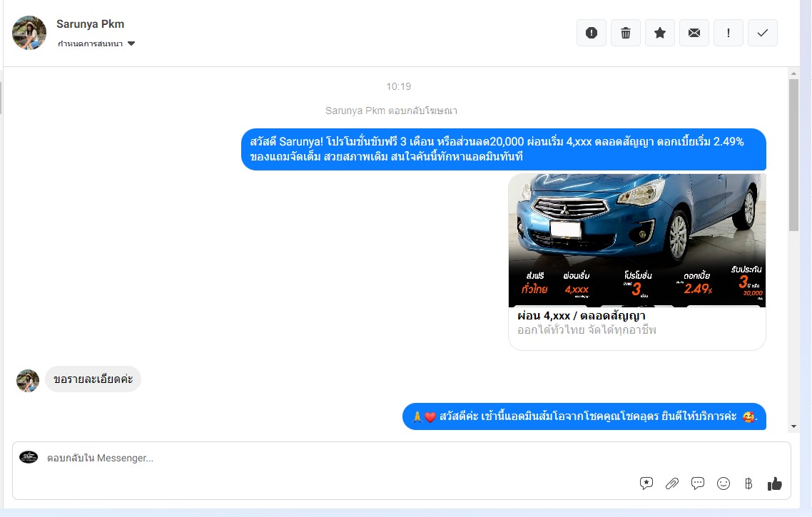Screen dimensions: 812x517
Task: Open saved replies with star bubble icon
Action: coord(646,483)
